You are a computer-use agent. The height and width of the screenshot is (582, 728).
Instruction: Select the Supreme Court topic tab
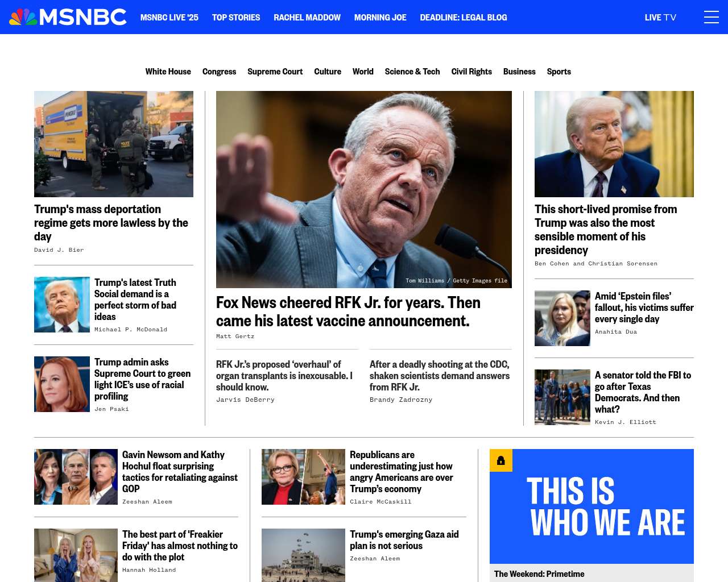click(x=275, y=72)
